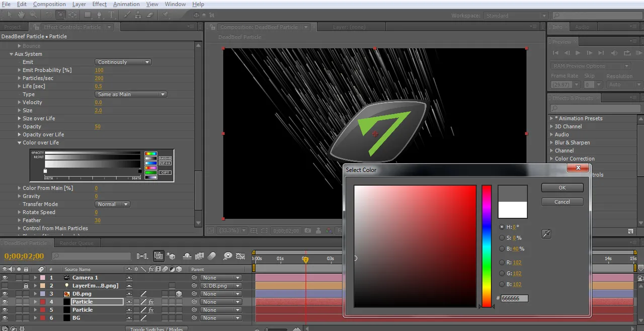Toggle the Graph Editor icon
Viewport: 644px width, 331px height.
[x=240, y=256]
